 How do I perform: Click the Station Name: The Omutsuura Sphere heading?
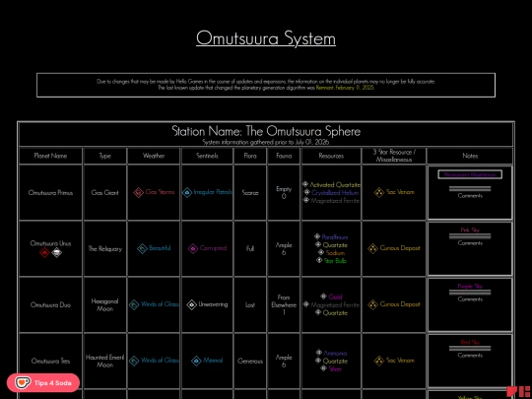[x=266, y=131]
